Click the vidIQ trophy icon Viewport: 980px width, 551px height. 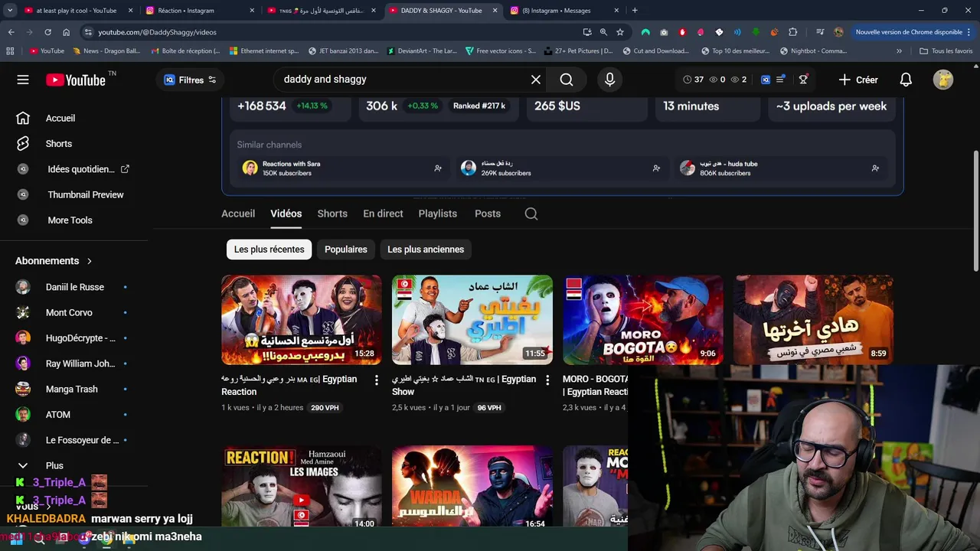click(x=803, y=80)
